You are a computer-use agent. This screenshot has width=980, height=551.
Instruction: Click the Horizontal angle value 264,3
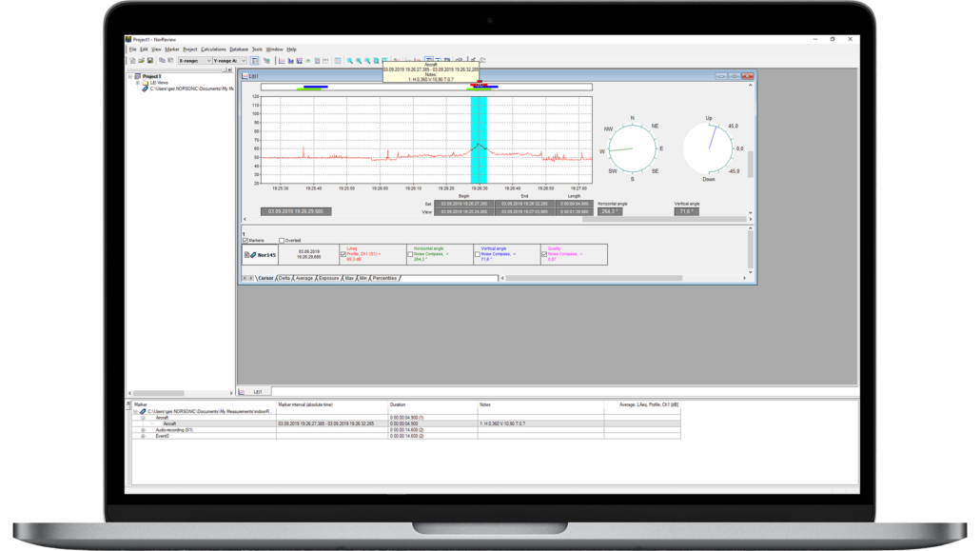tap(609, 211)
